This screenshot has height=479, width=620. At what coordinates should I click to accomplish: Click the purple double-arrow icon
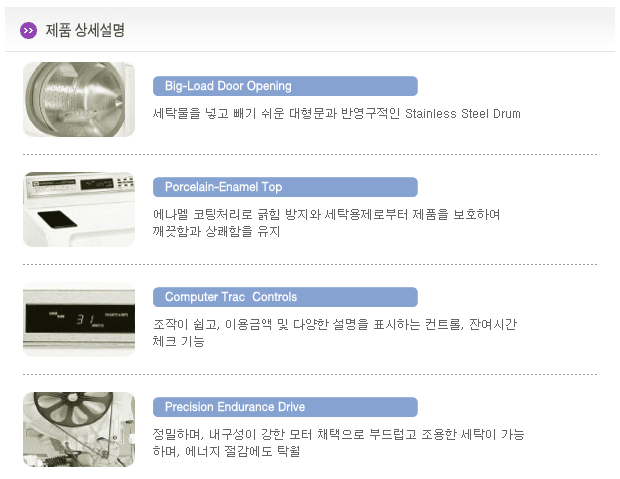tap(28, 30)
